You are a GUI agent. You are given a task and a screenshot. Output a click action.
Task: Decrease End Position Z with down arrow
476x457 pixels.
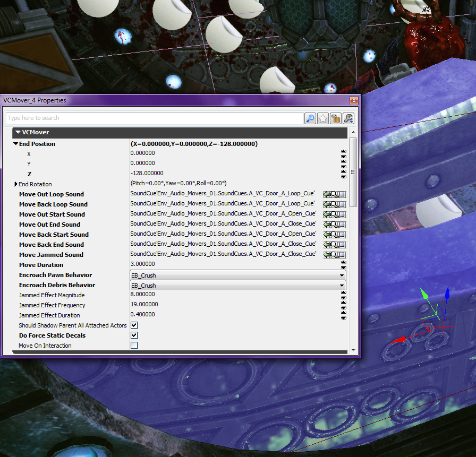click(343, 177)
